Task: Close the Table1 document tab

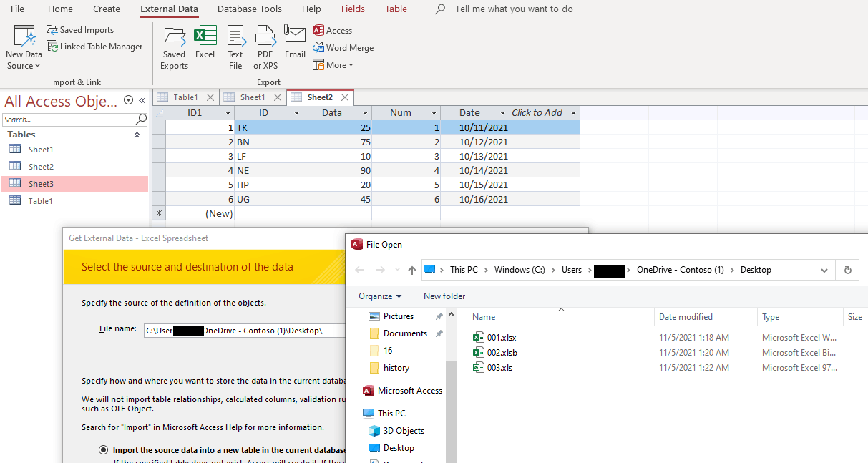Action: point(210,97)
